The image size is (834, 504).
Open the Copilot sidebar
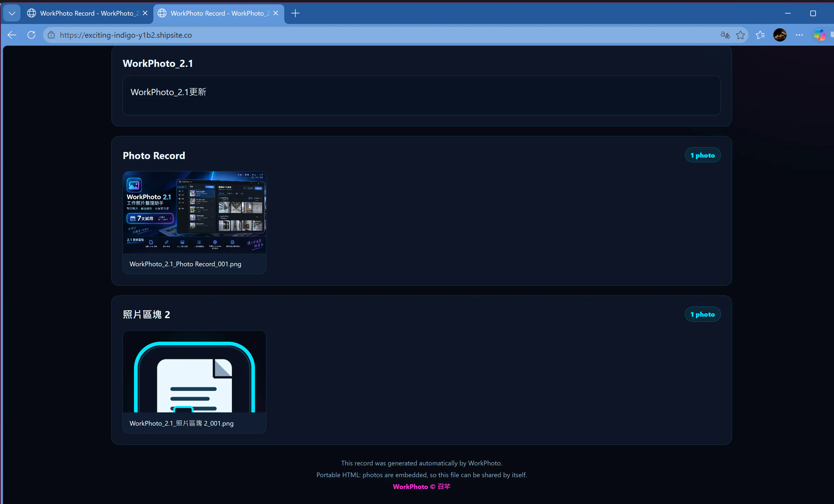pos(820,35)
